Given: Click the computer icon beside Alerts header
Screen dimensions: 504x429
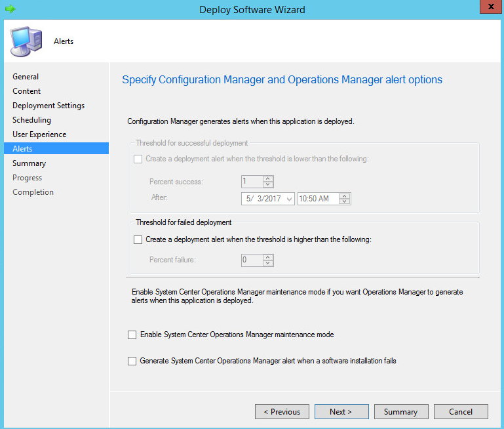Looking at the screenshot, I should click(26, 41).
